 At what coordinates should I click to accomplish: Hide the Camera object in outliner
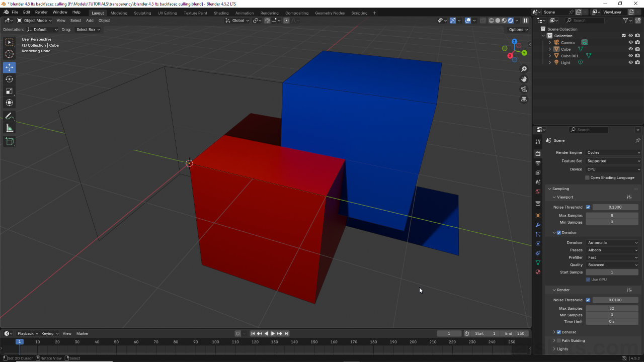[x=630, y=42]
